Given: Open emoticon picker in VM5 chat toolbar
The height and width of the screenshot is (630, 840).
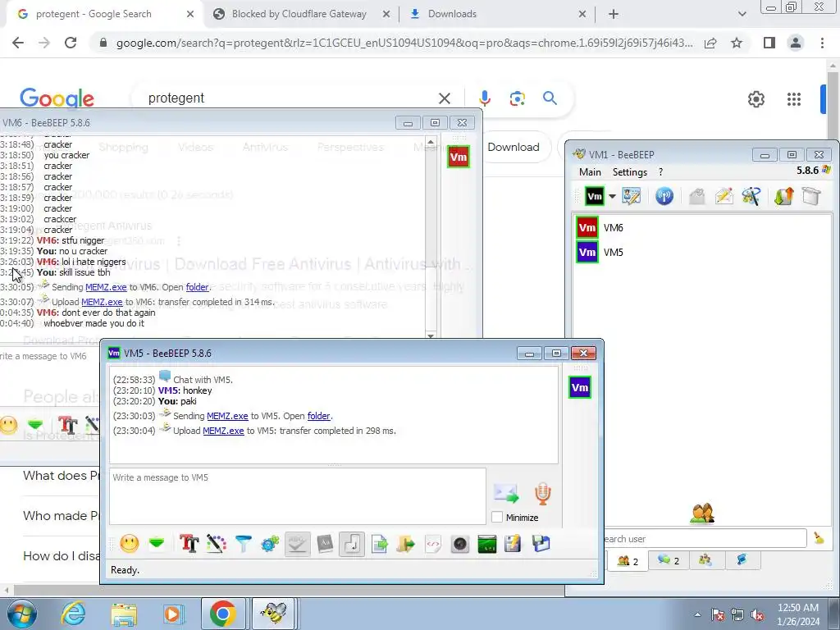Looking at the screenshot, I should [x=129, y=544].
